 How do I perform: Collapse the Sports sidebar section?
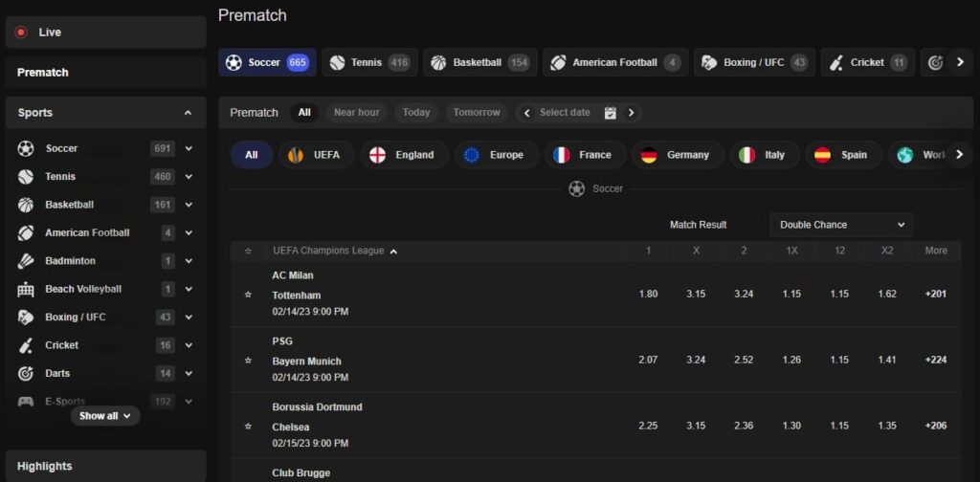(x=188, y=113)
